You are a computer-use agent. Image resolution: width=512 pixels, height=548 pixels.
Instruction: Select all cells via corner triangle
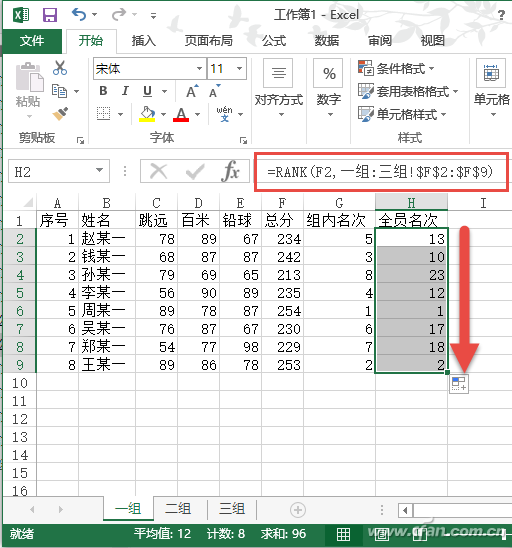(27, 202)
